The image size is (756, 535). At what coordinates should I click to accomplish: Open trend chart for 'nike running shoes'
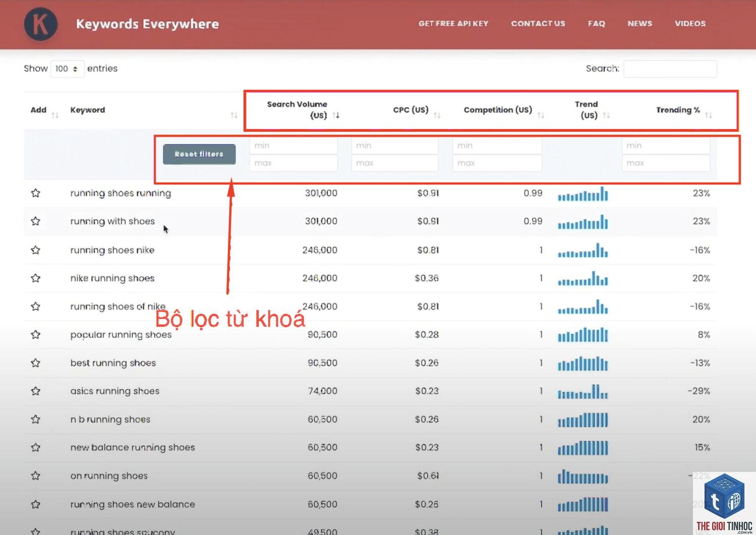click(583, 279)
